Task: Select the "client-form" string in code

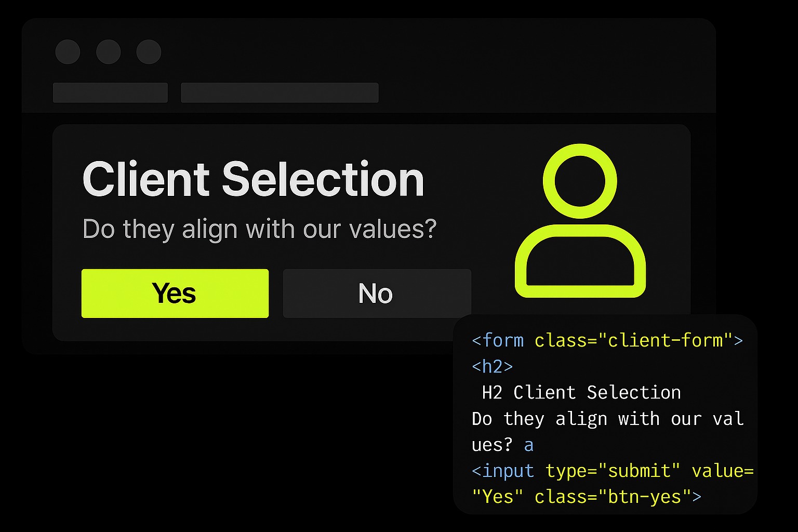Action: click(665, 340)
